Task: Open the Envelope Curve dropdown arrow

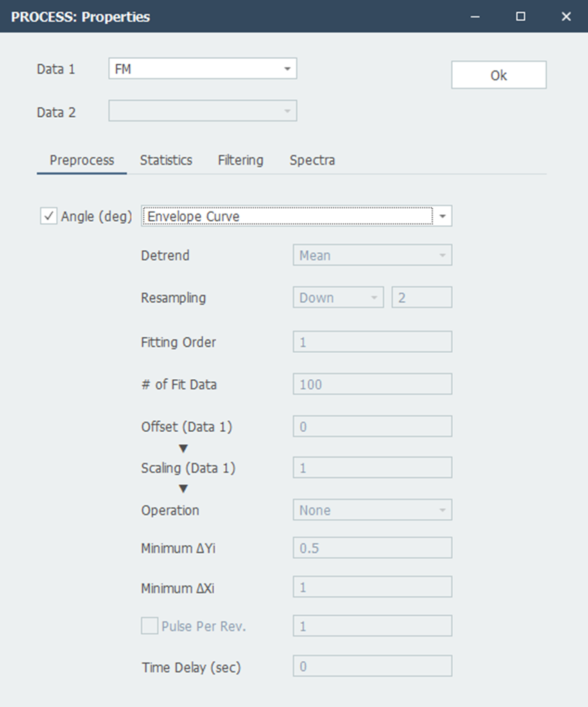Action: [x=443, y=217]
